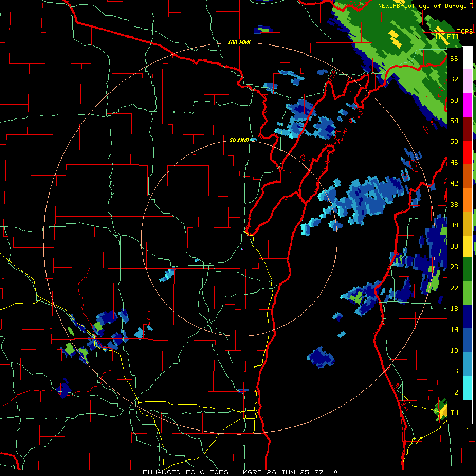The height and width of the screenshot is (476, 476).
Task: Pick the medium blue legend swatch
Action: (x=467, y=340)
